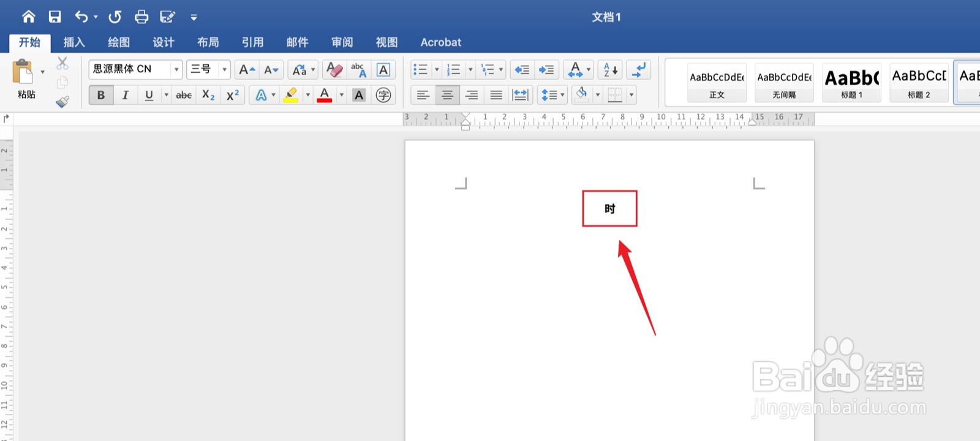Print the document using printer icon
Viewport: 980px width, 441px height.
click(141, 17)
